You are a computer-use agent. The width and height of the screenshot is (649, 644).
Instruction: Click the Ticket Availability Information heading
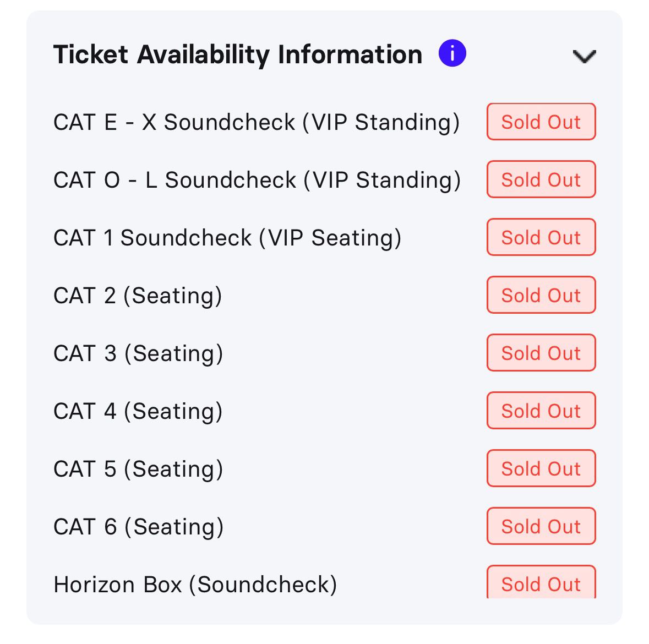[237, 54]
